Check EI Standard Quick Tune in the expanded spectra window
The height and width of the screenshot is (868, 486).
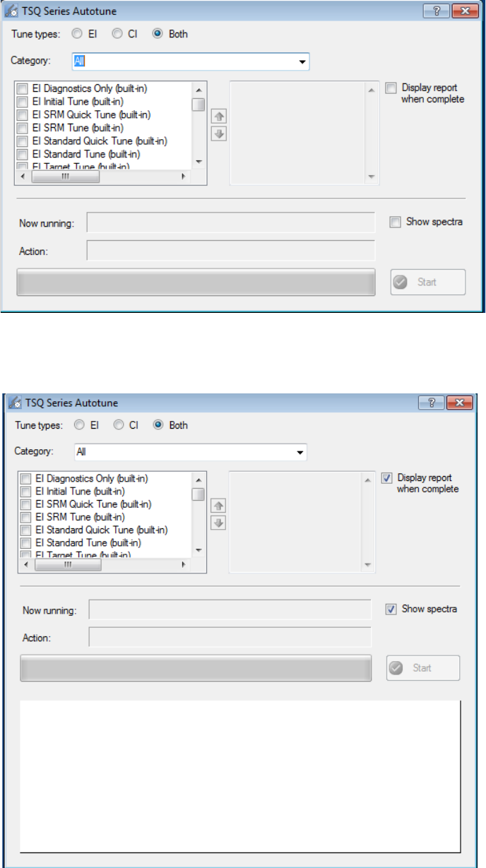[26, 530]
